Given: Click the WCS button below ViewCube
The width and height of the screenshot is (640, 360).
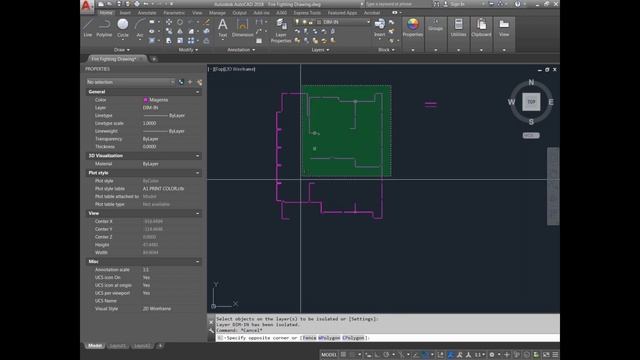Looking at the screenshot, I should [531, 135].
